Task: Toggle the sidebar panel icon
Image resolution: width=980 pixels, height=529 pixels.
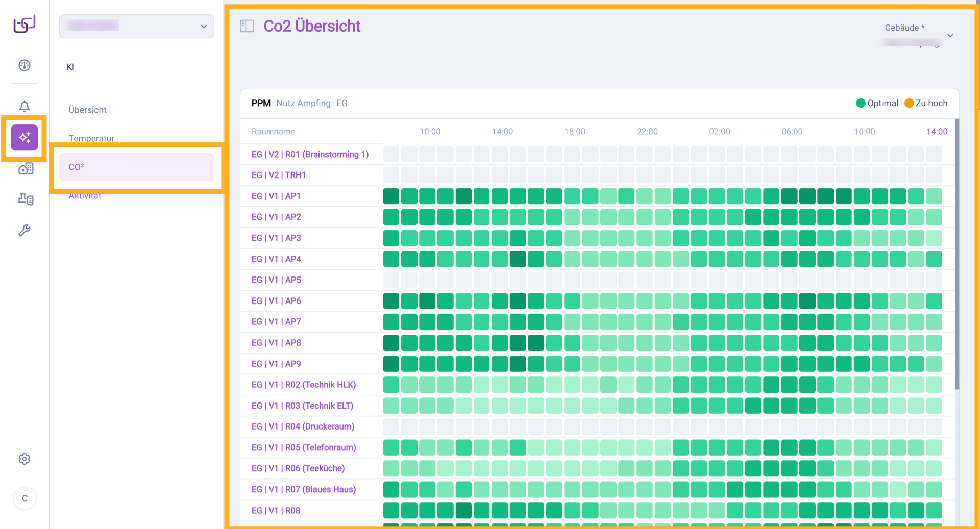Action: click(247, 26)
